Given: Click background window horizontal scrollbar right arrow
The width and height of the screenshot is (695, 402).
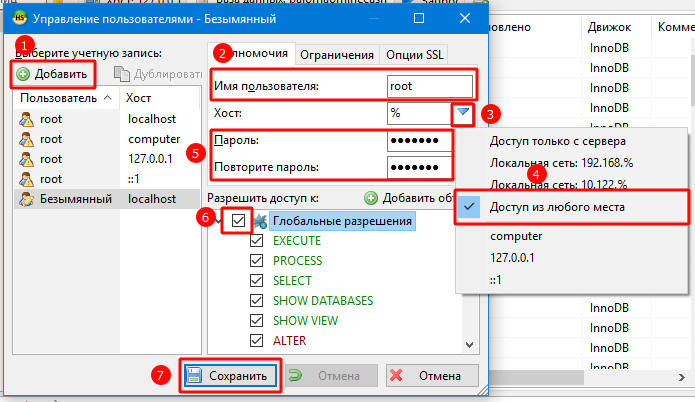Looking at the screenshot, I should click(x=681, y=377).
